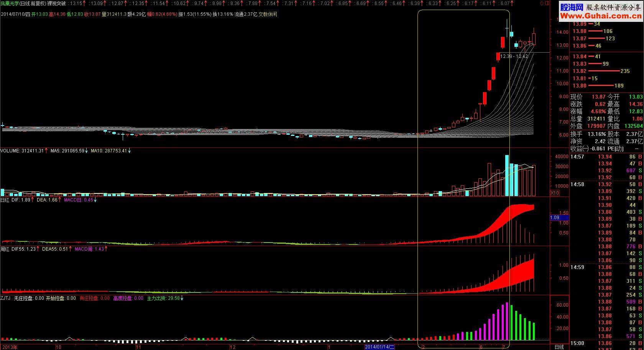
Task: Click the 开始控盘: 0.00 label
Action: click(x=61, y=298)
